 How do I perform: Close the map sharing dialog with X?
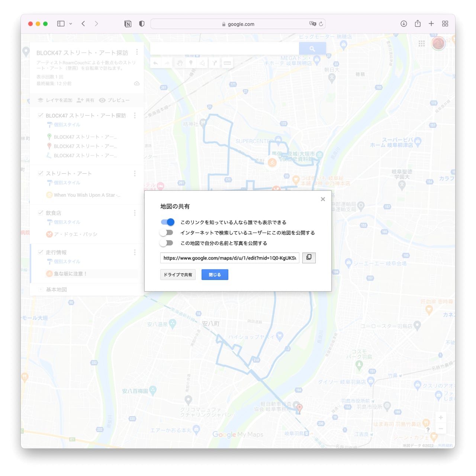323,199
